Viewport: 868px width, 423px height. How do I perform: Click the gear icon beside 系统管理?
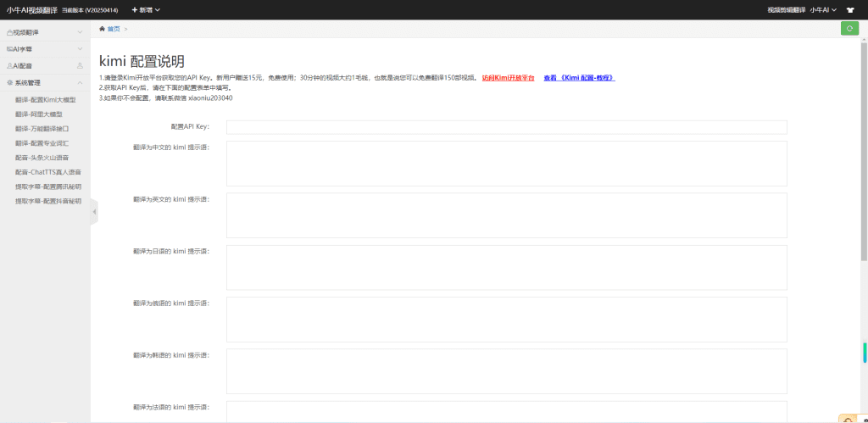(9, 83)
